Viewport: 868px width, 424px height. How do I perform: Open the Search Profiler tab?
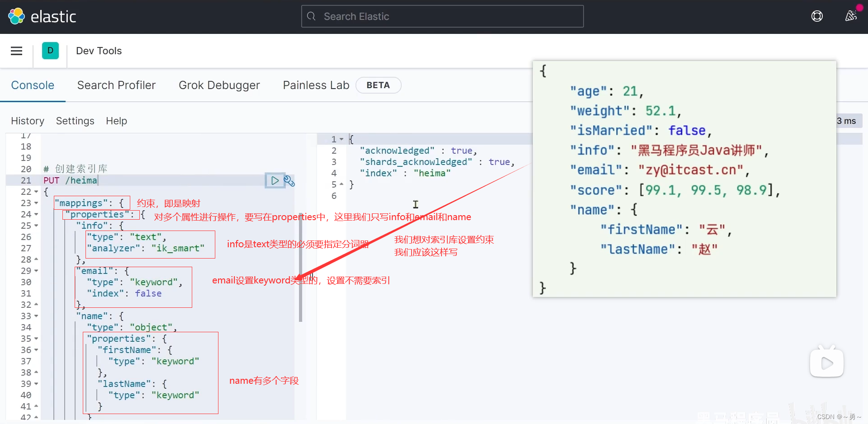click(x=116, y=85)
